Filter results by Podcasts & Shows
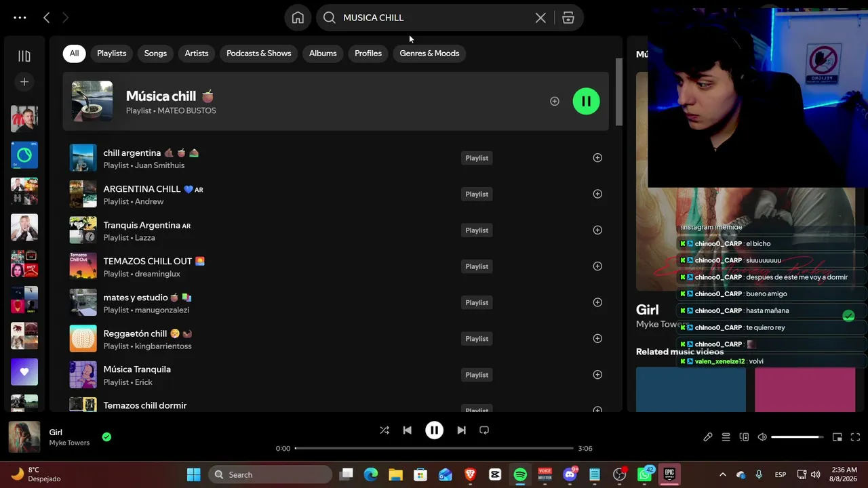Viewport: 868px width, 488px height. tap(258, 53)
